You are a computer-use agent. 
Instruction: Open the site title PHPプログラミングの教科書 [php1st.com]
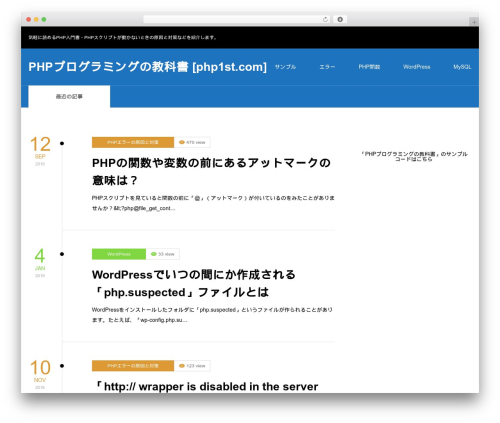(147, 67)
